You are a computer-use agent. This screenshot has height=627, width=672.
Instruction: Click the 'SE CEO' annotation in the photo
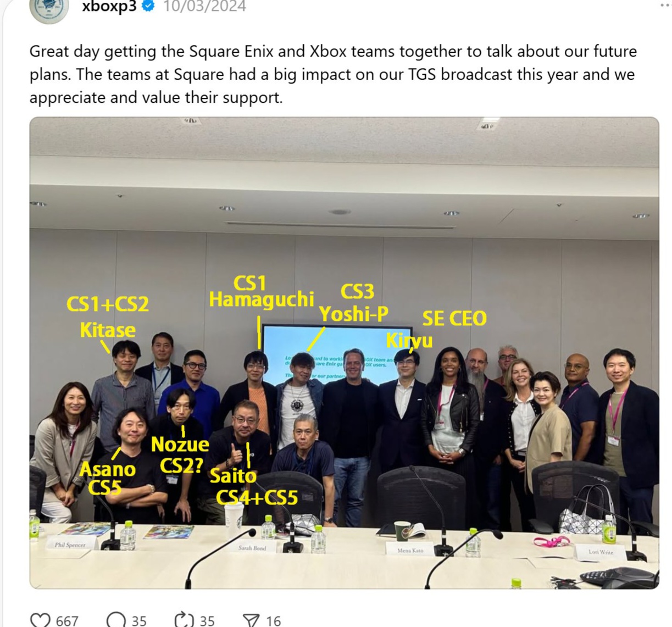454,318
